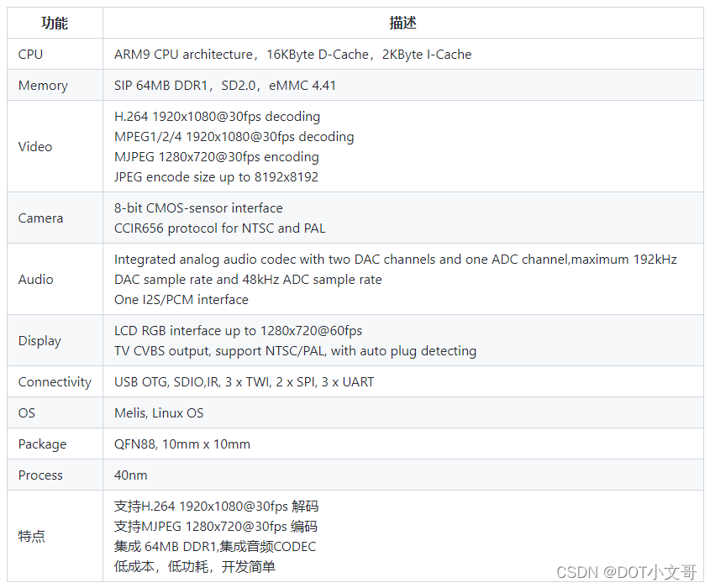710x588 pixels.
Task: Select the Process row label
Action: 40,475
